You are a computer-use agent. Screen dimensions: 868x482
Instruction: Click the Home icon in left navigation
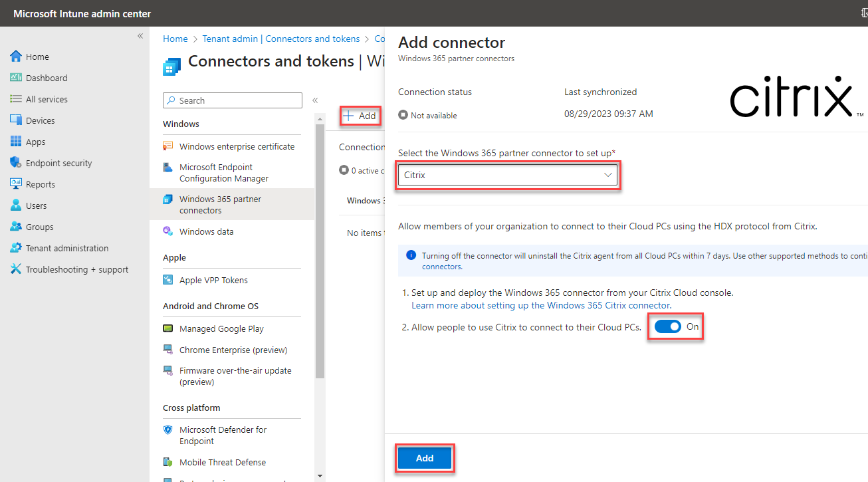pos(16,57)
